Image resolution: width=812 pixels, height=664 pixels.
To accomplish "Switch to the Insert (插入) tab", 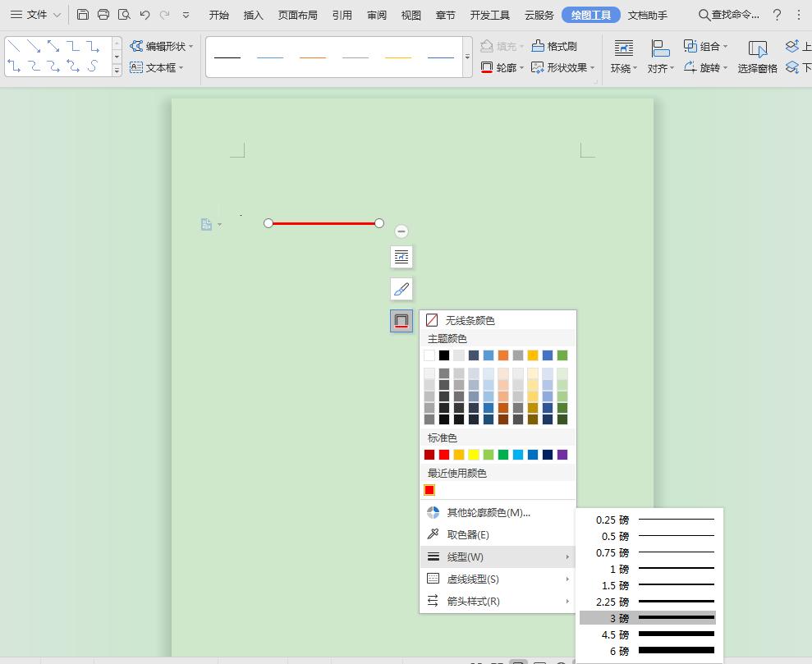I will pyautogui.click(x=254, y=15).
